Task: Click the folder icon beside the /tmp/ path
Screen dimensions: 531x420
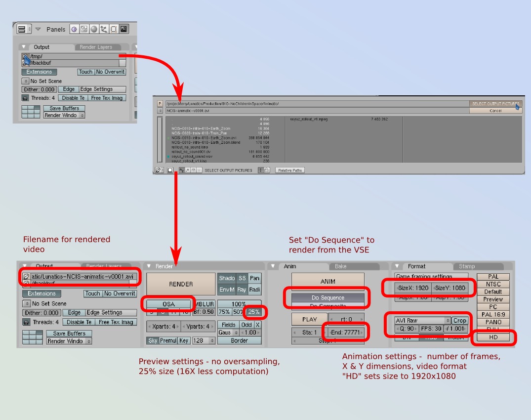Action: click(25, 56)
